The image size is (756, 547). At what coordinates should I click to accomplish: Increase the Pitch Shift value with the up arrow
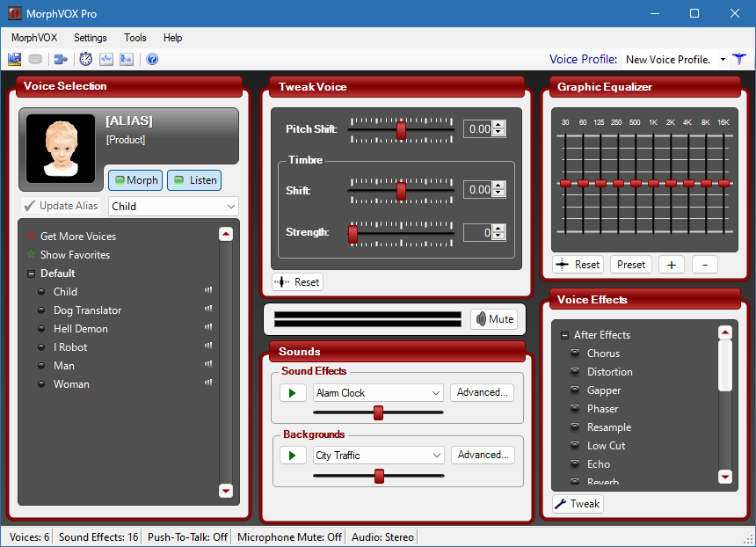(x=499, y=126)
